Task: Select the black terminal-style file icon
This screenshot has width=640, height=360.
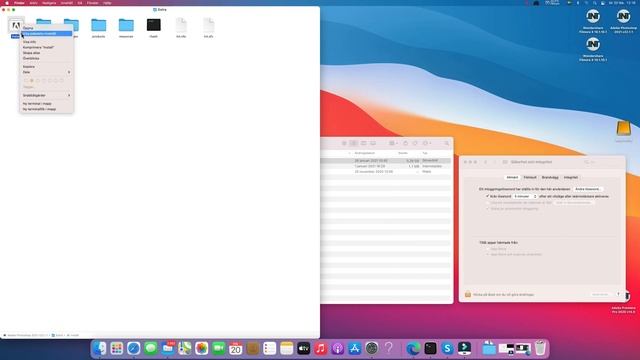Action: point(153,25)
